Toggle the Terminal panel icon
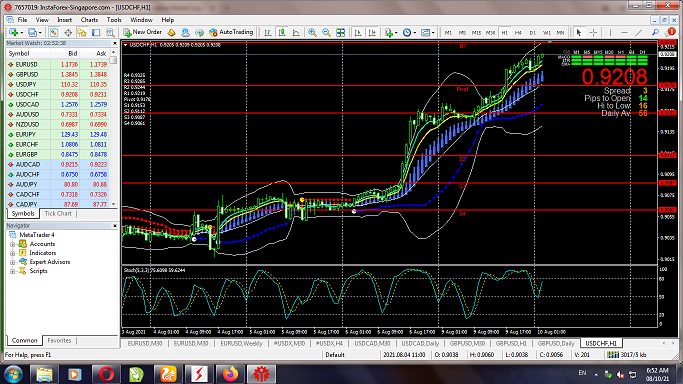This screenshot has width=683, height=384. [x=96, y=32]
